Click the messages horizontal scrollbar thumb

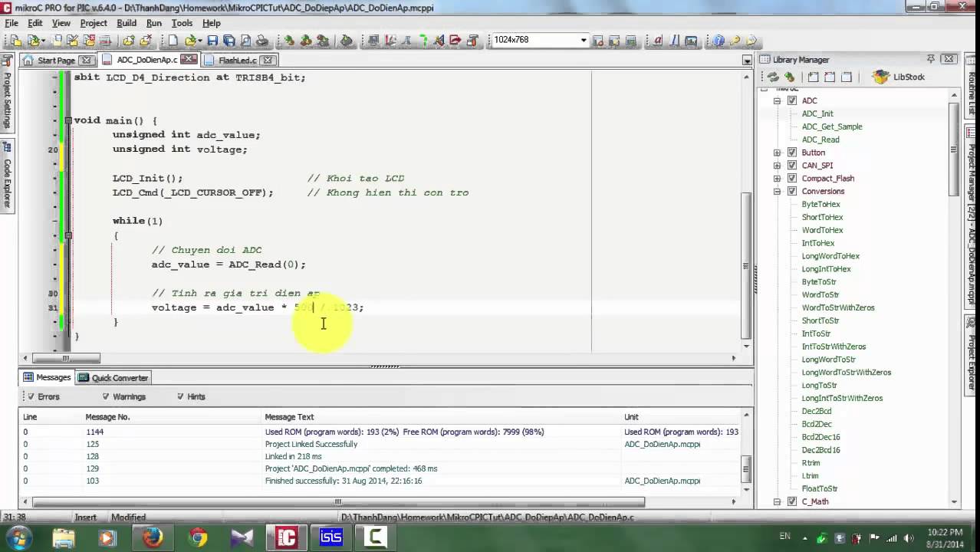coord(338,502)
